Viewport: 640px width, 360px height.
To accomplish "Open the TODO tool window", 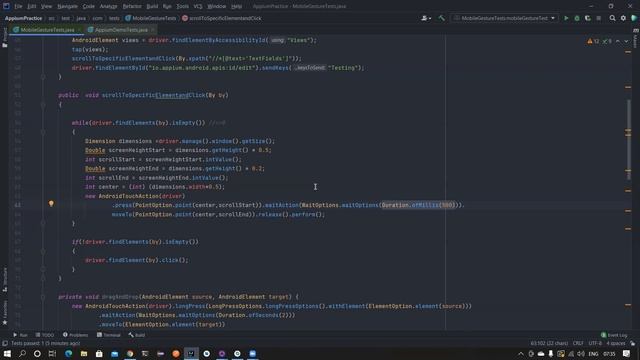I will pos(44,335).
